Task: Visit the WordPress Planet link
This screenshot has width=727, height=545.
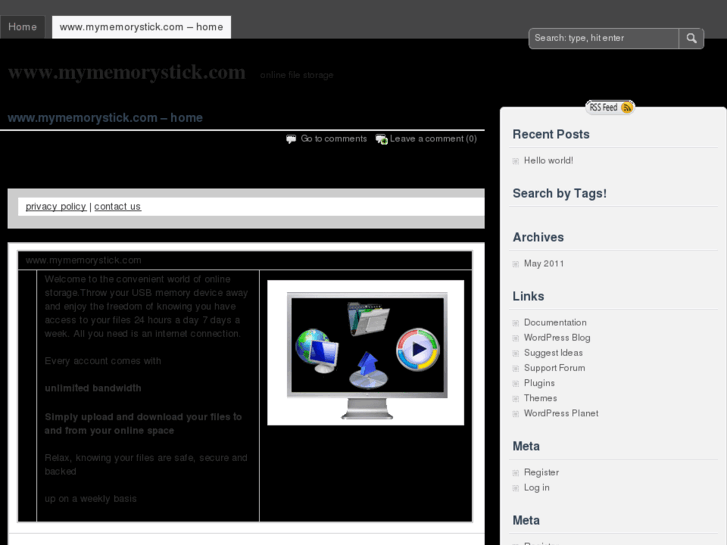Action: click(561, 413)
